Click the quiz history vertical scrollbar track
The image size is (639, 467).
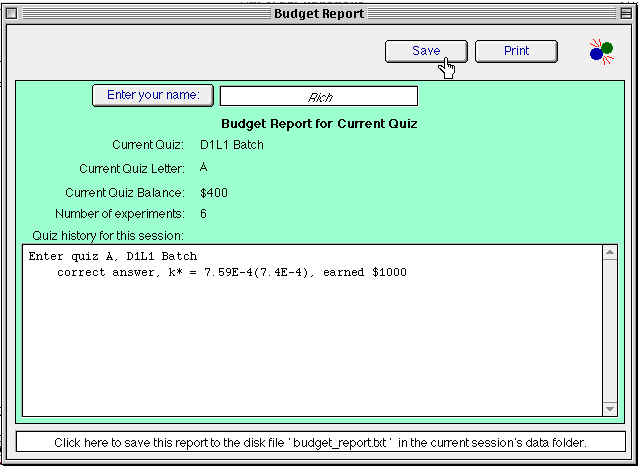(610, 330)
